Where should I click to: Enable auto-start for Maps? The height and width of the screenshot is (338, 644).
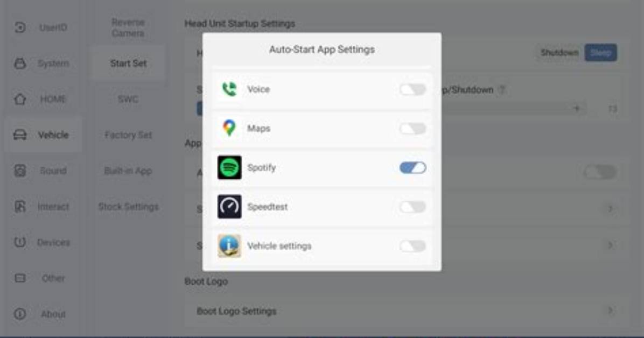point(413,129)
